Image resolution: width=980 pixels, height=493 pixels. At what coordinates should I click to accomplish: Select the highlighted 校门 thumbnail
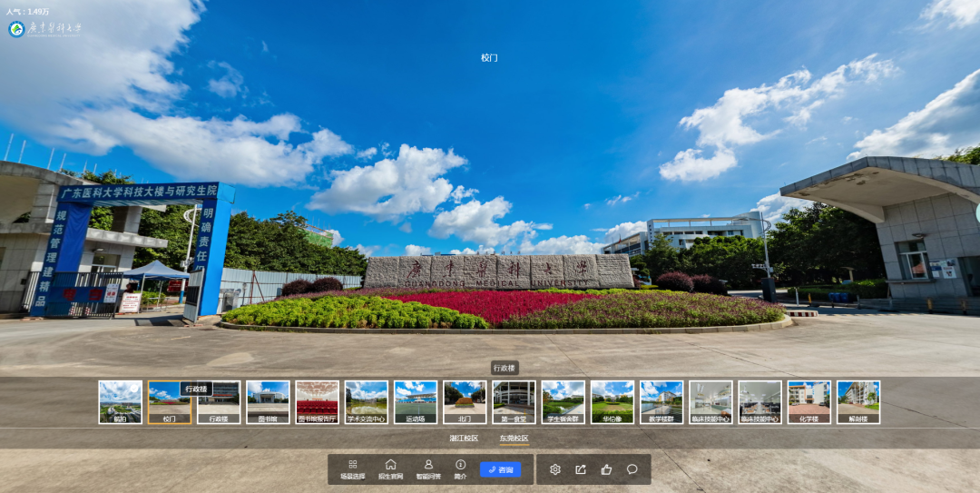tap(170, 402)
